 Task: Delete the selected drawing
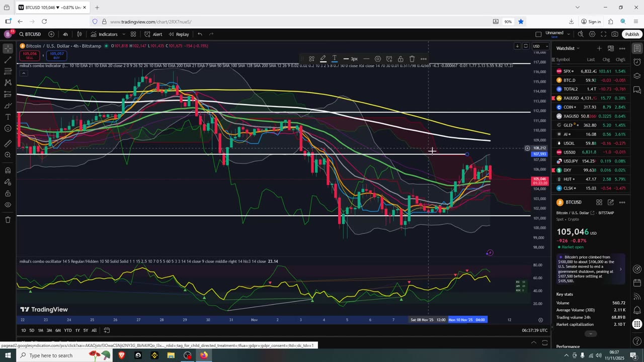[412, 59]
